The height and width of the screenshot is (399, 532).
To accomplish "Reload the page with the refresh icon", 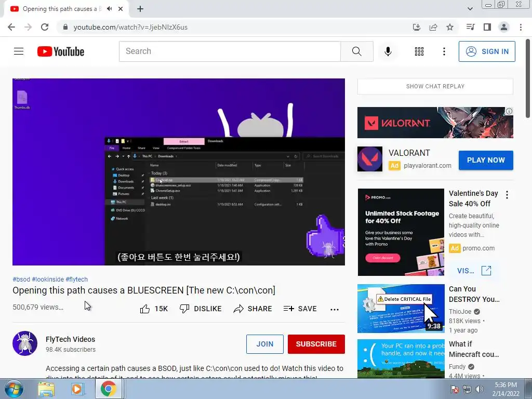I will point(45,27).
